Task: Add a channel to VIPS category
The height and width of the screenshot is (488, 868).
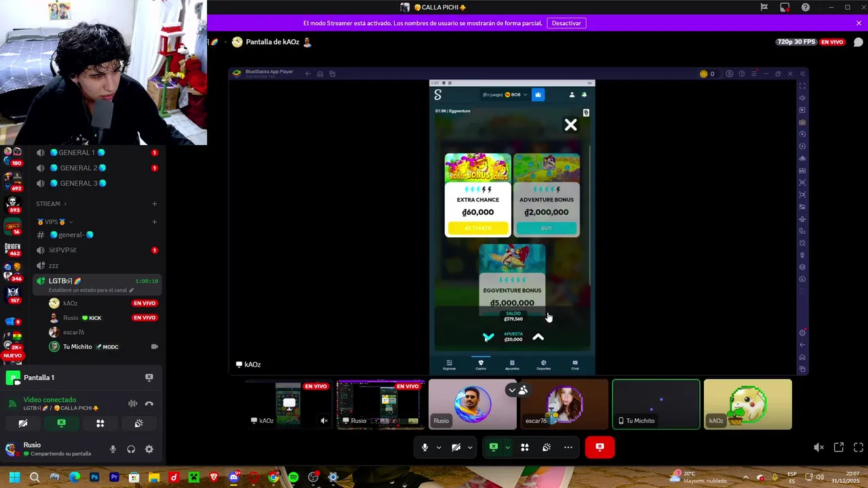Action: click(x=154, y=222)
